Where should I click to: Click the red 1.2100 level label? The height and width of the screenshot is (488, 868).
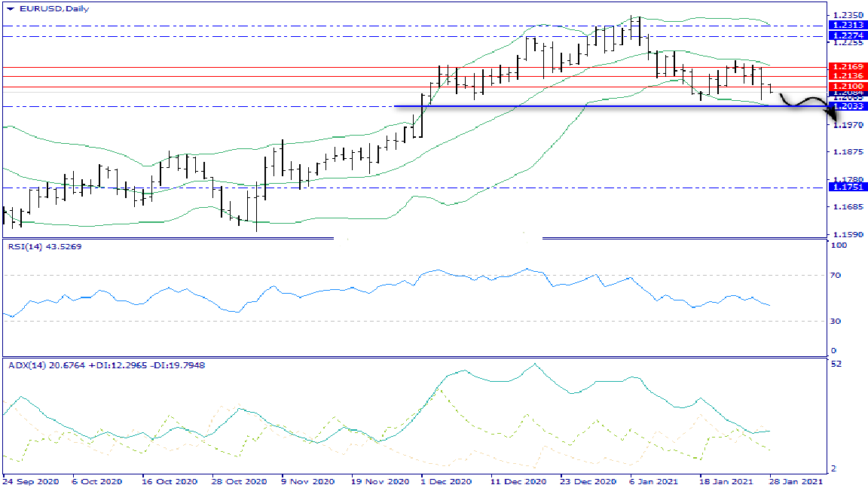(x=846, y=87)
